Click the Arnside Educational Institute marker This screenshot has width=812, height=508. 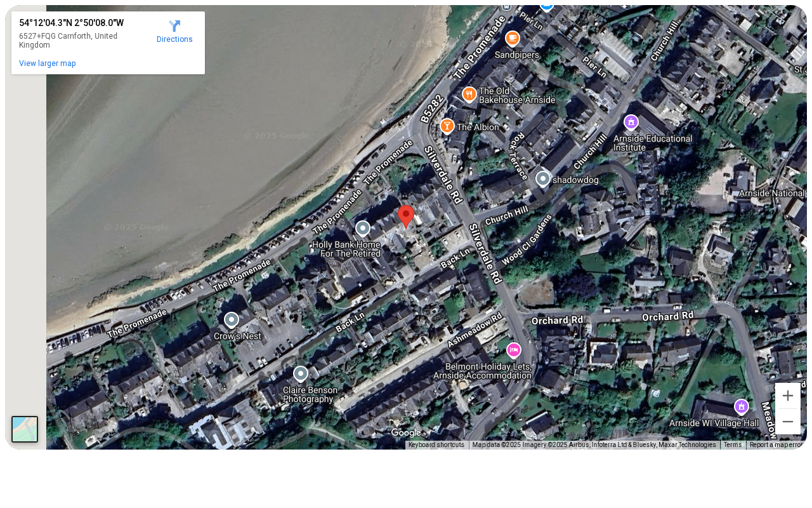(631, 123)
